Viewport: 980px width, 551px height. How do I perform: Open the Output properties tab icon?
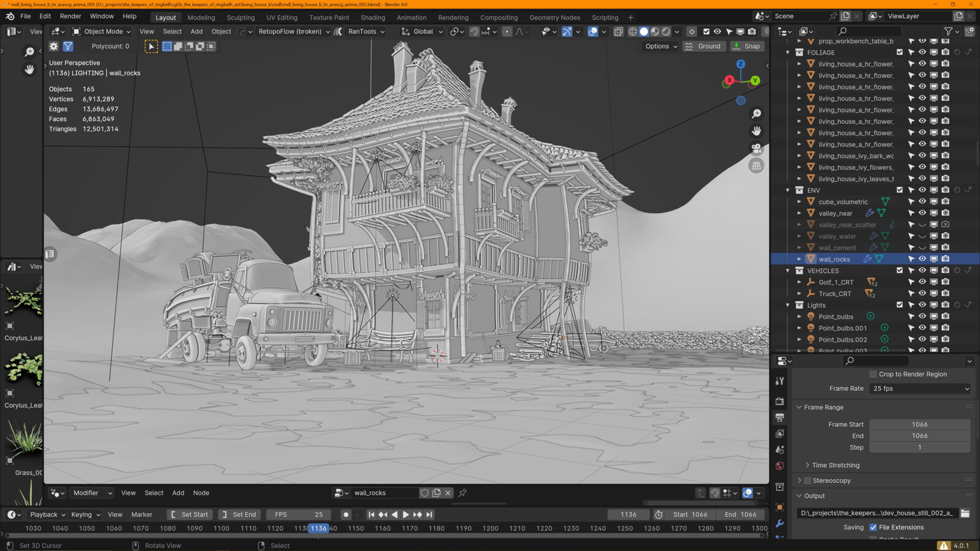780,418
